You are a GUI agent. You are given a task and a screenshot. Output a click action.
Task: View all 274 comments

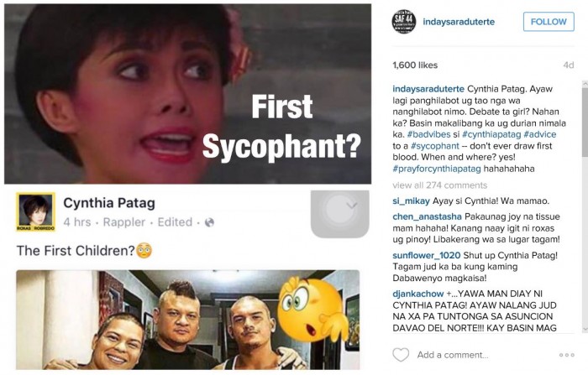click(x=440, y=185)
